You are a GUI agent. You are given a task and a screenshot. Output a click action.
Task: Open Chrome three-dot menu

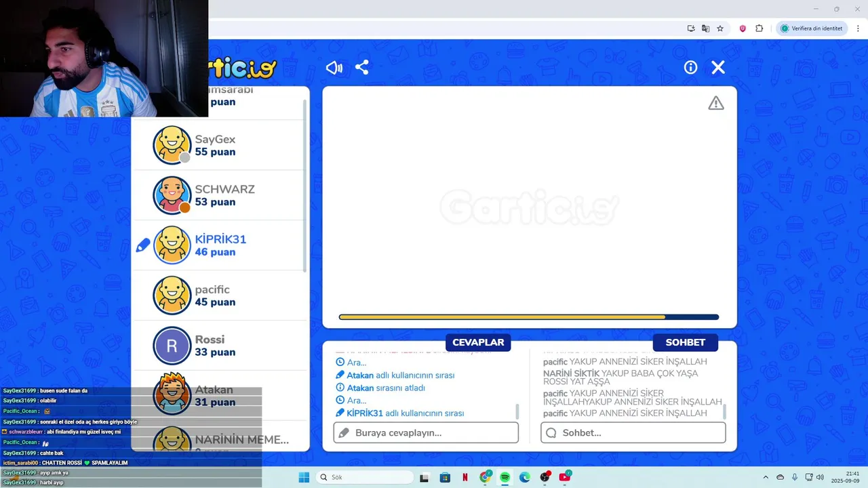(x=858, y=28)
